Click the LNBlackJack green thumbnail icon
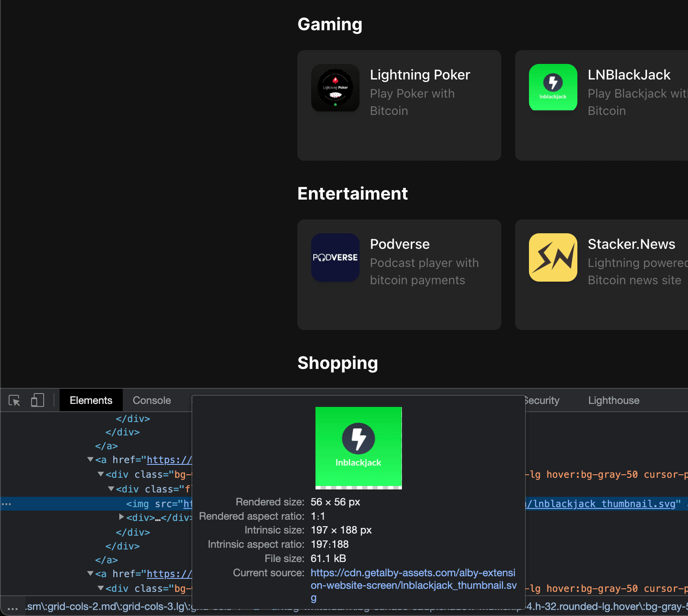The image size is (688, 616). coord(553,88)
